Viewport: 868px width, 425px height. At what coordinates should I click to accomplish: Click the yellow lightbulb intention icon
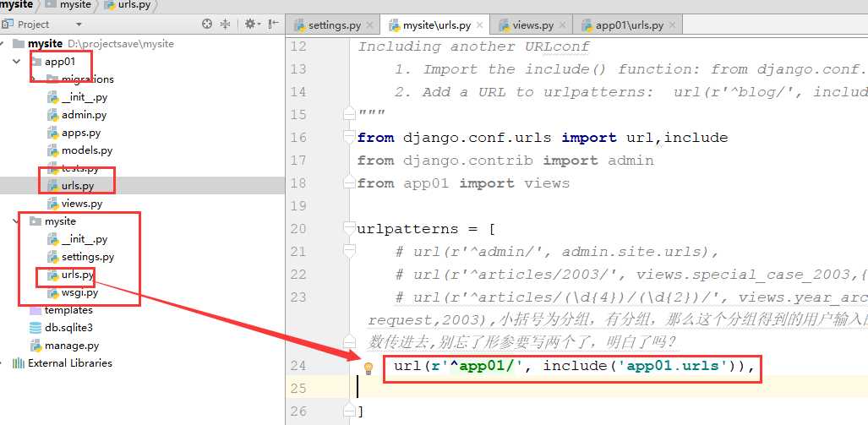pos(368,368)
